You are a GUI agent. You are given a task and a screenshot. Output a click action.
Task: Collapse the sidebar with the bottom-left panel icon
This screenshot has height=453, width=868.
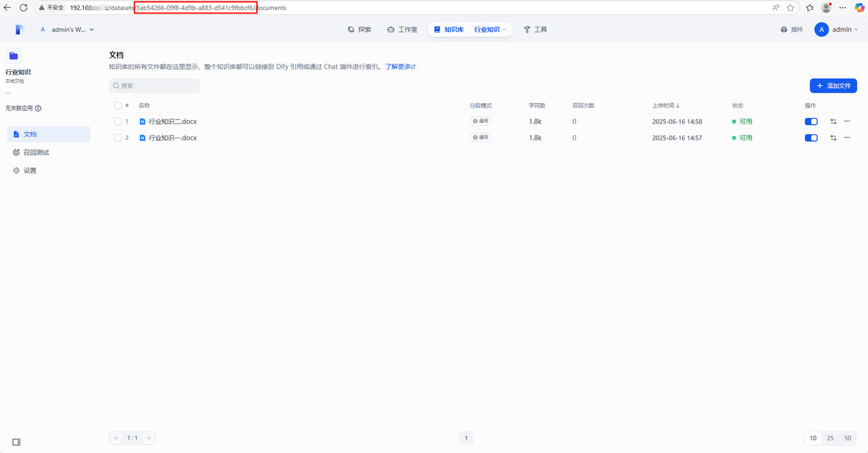pyautogui.click(x=16, y=442)
